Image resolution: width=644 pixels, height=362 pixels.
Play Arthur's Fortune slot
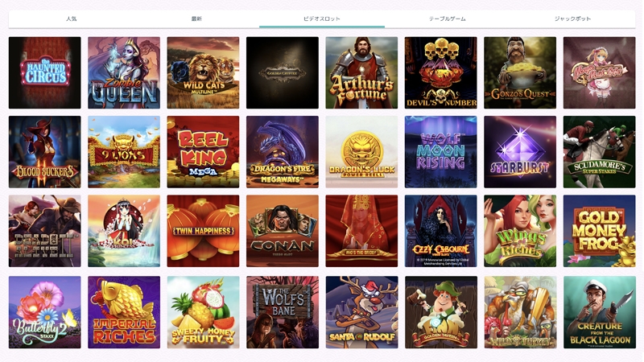point(361,72)
